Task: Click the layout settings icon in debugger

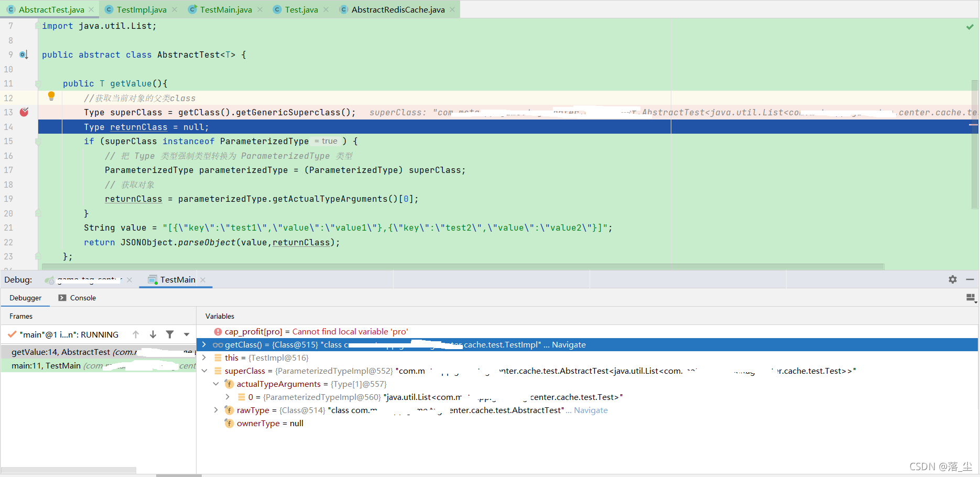Action: tap(971, 298)
